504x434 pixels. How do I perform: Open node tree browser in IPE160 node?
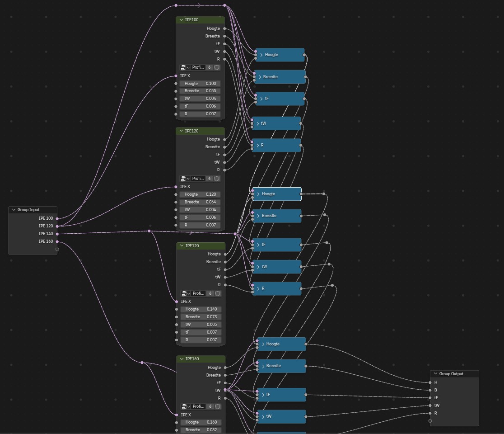click(186, 407)
